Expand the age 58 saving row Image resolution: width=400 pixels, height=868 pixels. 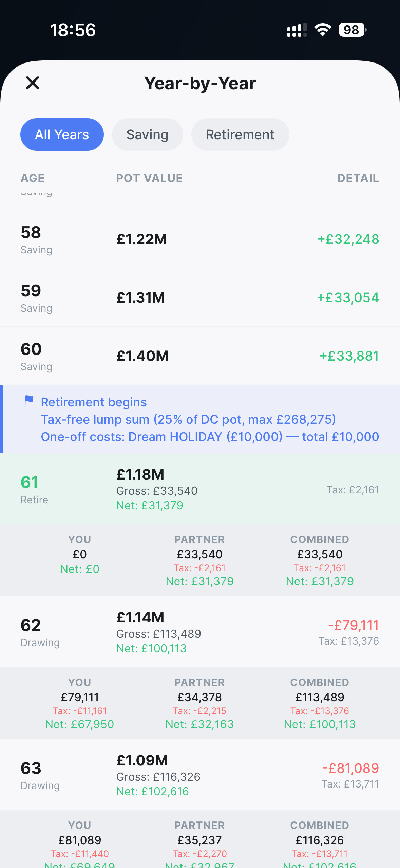pyautogui.click(x=200, y=239)
